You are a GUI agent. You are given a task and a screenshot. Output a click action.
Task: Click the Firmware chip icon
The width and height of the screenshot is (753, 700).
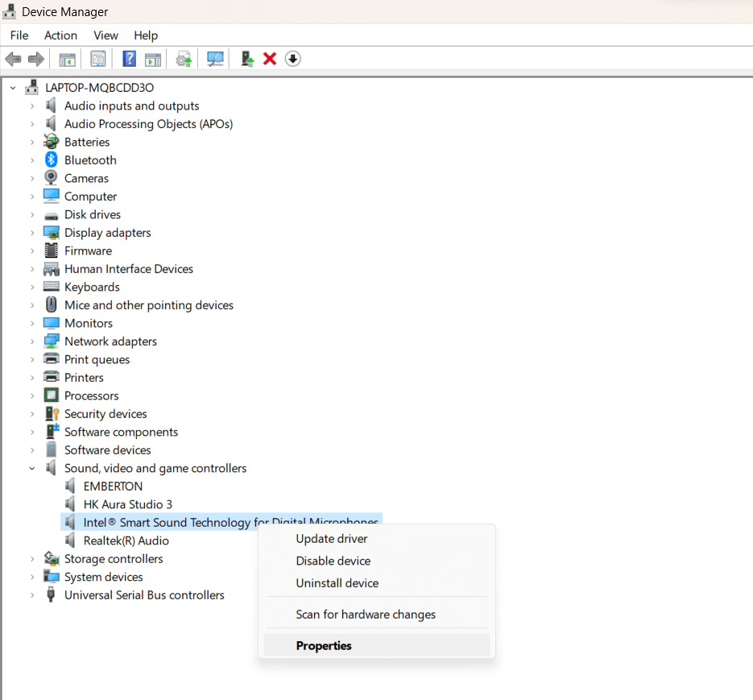pos(51,251)
